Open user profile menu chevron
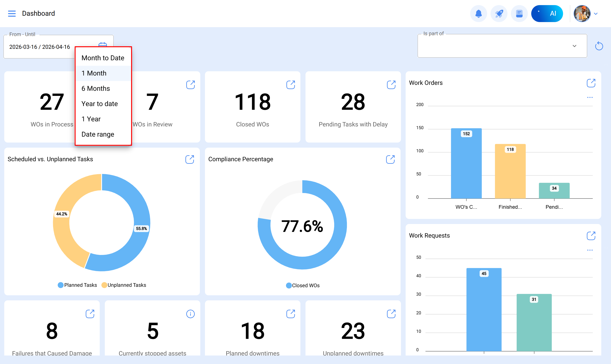 596,14
